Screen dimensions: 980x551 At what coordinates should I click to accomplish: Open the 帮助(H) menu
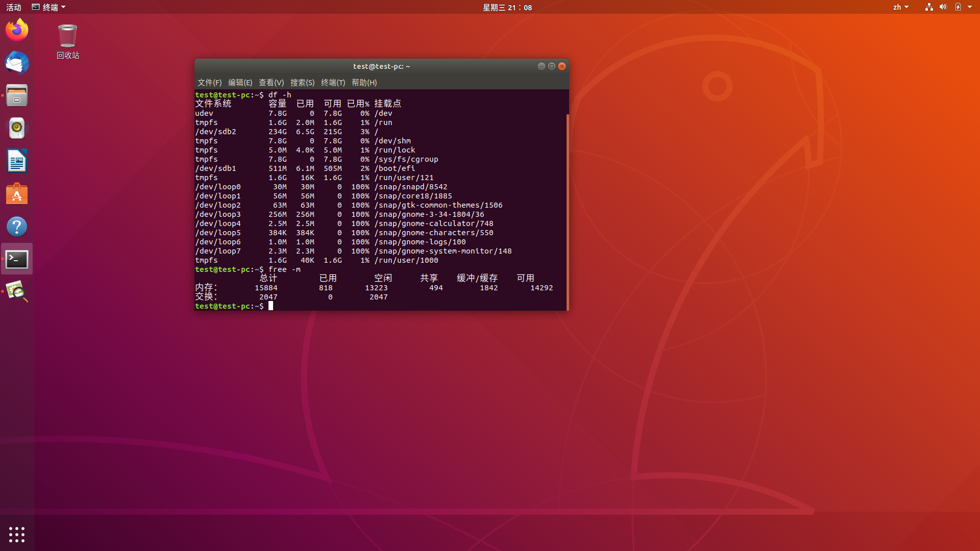[x=364, y=83]
